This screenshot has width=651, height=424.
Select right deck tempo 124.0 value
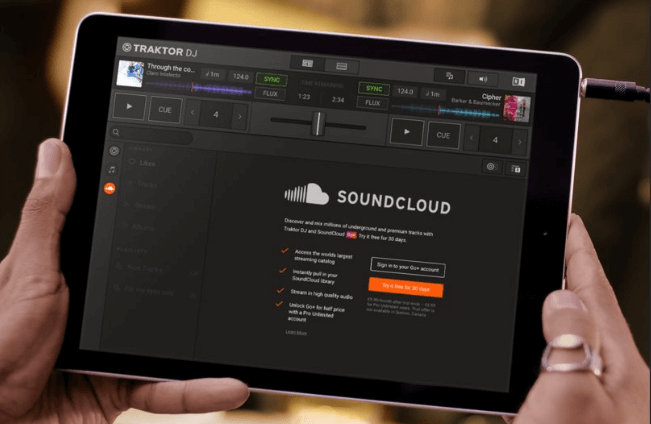tap(405, 91)
